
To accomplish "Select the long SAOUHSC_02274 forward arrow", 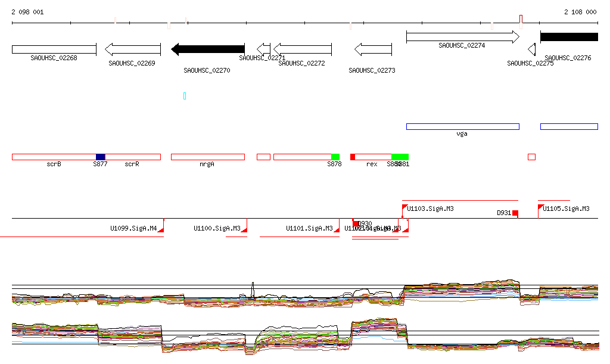I will [x=462, y=37].
